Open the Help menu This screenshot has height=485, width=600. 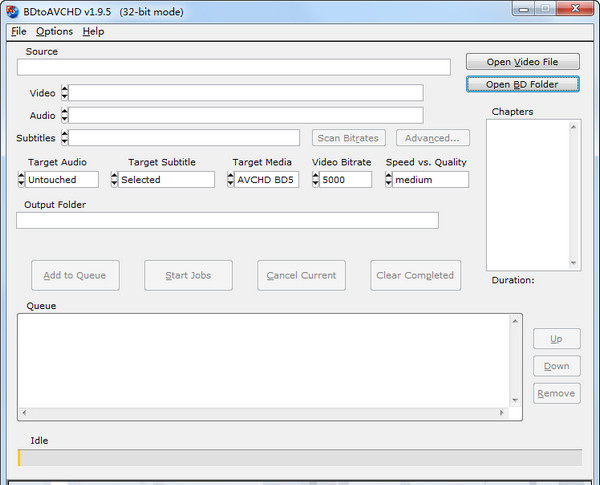(x=93, y=31)
